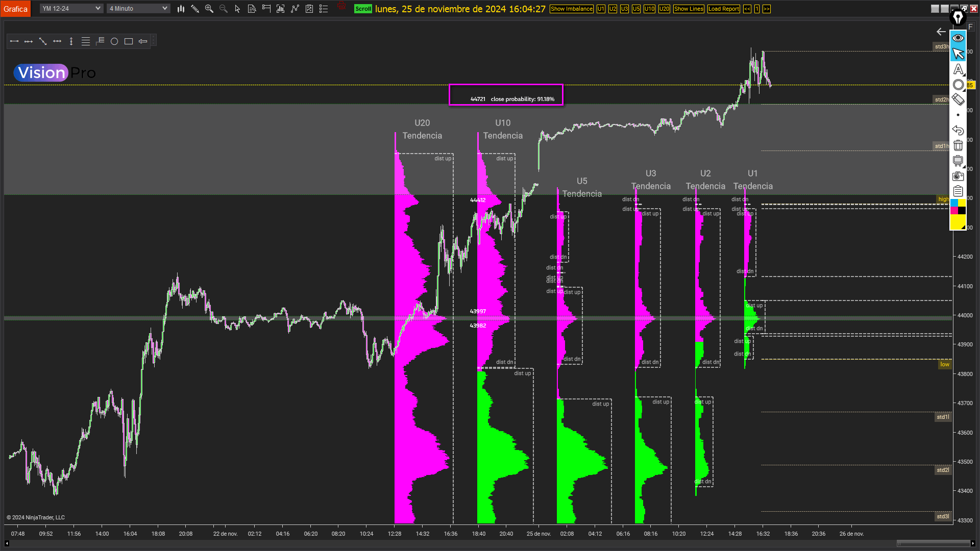Open the text A tool options

[x=958, y=69]
